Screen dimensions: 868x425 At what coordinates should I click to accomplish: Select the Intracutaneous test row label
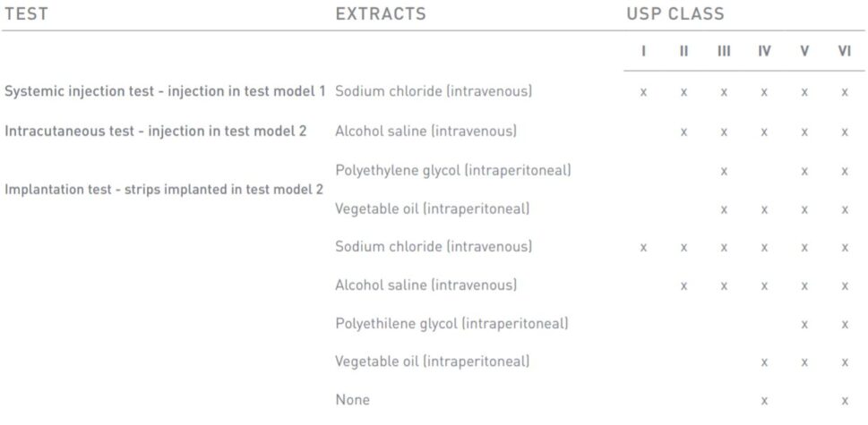pos(156,131)
